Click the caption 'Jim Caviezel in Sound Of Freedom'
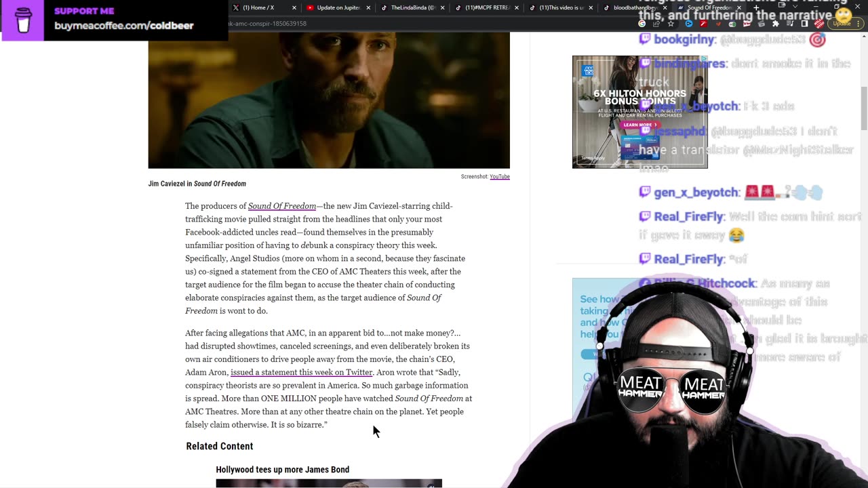 pos(197,184)
